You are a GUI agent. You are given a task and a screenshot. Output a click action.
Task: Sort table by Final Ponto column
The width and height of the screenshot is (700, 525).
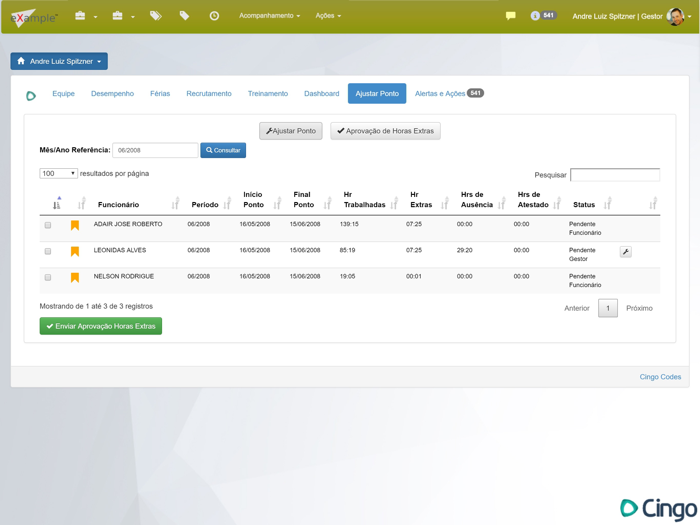(328, 203)
